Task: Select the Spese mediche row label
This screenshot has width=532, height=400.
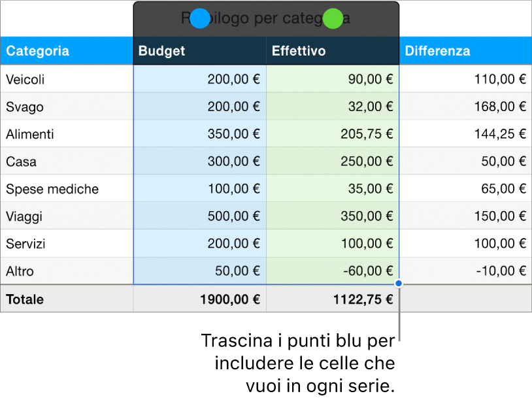Action: 66,190
